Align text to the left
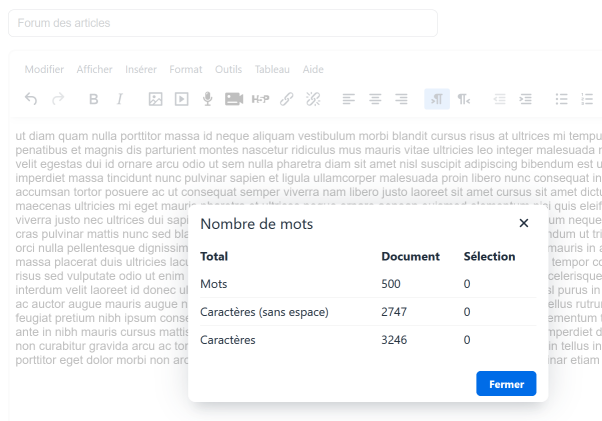The height and width of the screenshot is (421, 602). (349, 99)
